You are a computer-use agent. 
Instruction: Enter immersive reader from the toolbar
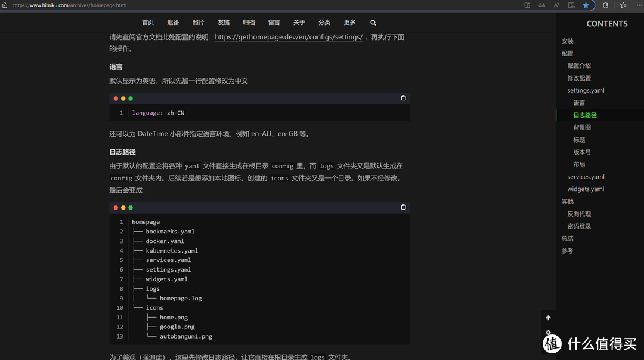571,5
